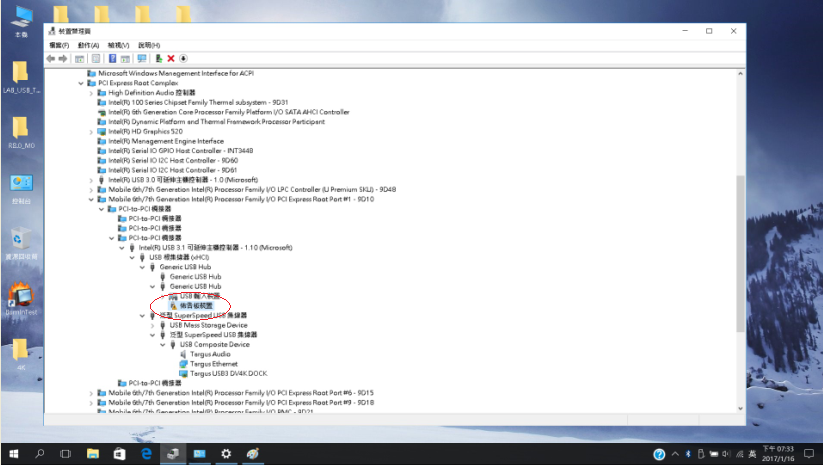Click the taskbar clock showing 07:33
The width and height of the screenshot is (823, 465).
tap(779, 454)
